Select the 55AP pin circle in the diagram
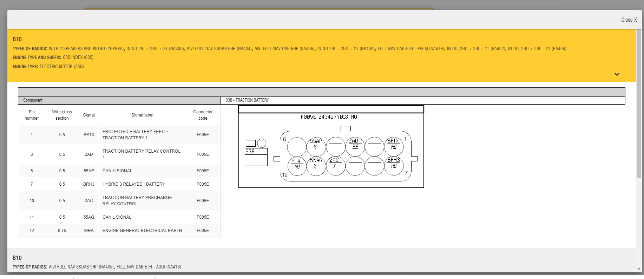 pyautogui.click(x=316, y=146)
